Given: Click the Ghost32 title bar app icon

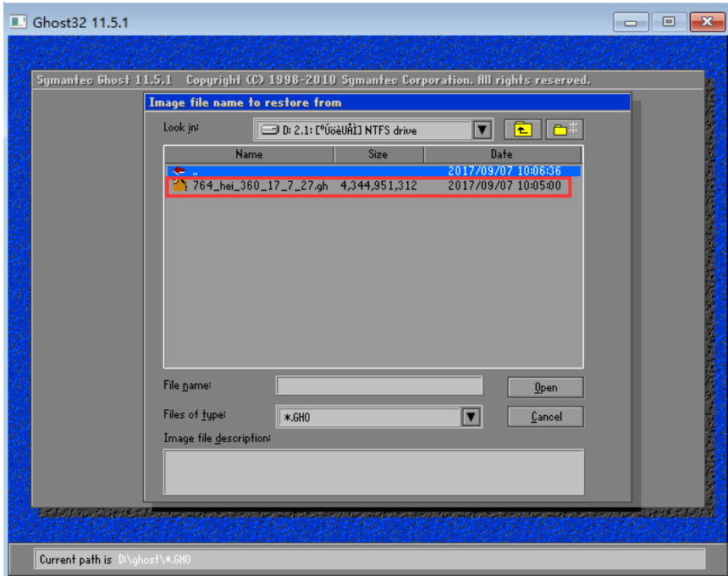Looking at the screenshot, I should [x=18, y=22].
